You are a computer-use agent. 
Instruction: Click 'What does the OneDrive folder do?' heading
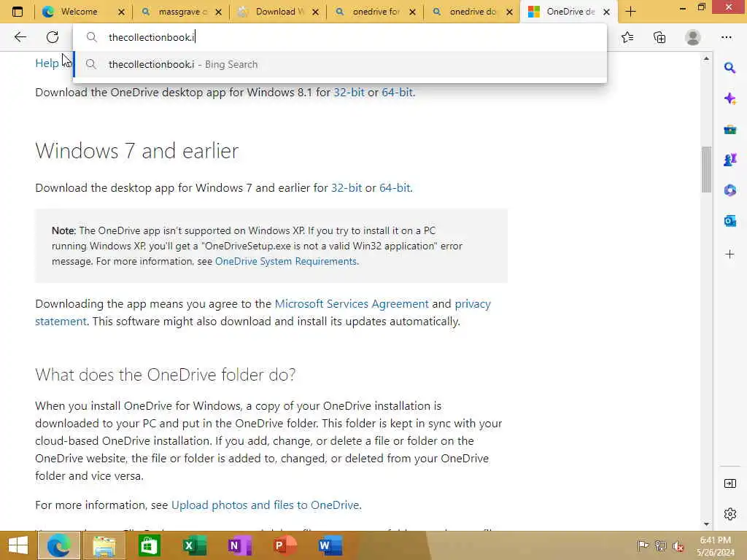166,375
